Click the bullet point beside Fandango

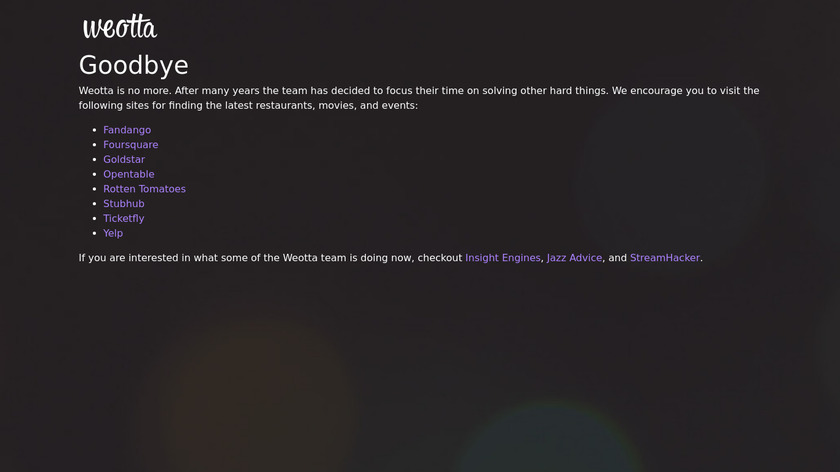click(x=94, y=130)
